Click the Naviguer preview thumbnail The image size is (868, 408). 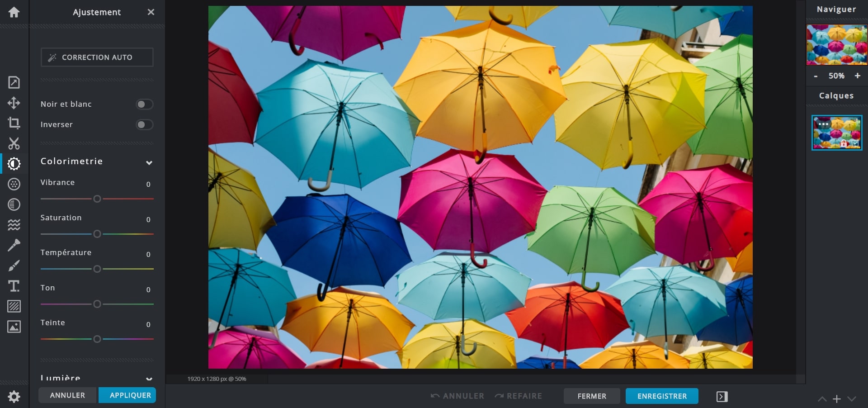[837, 45]
